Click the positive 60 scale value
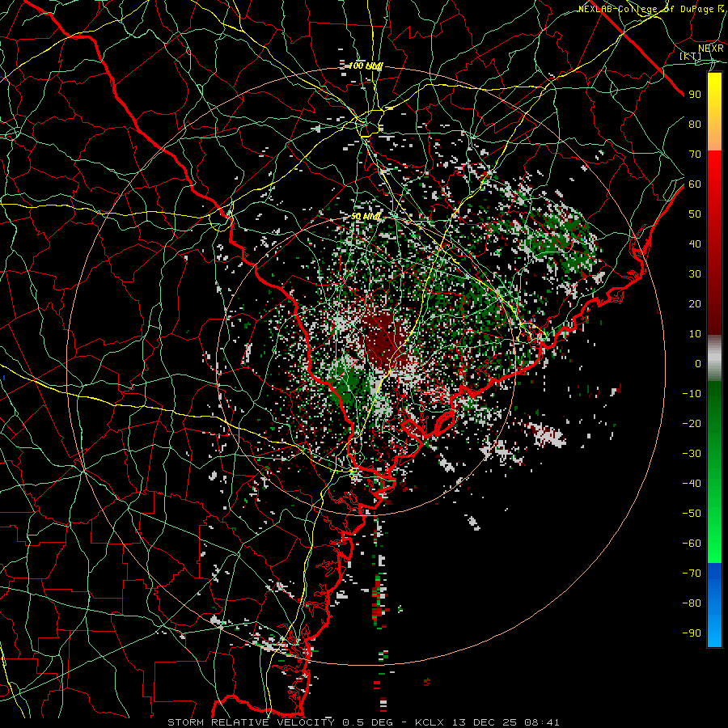The width and height of the screenshot is (728, 728). (x=695, y=184)
